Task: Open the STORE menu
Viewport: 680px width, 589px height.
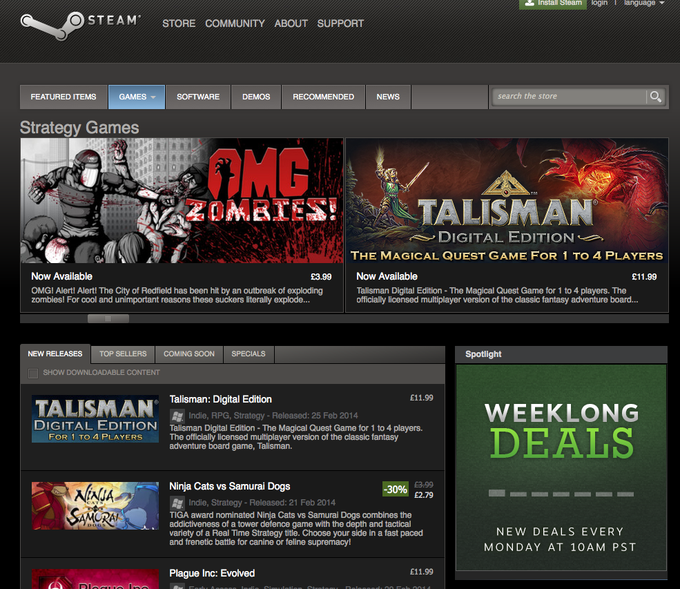Action: click(x=179, y=23)
